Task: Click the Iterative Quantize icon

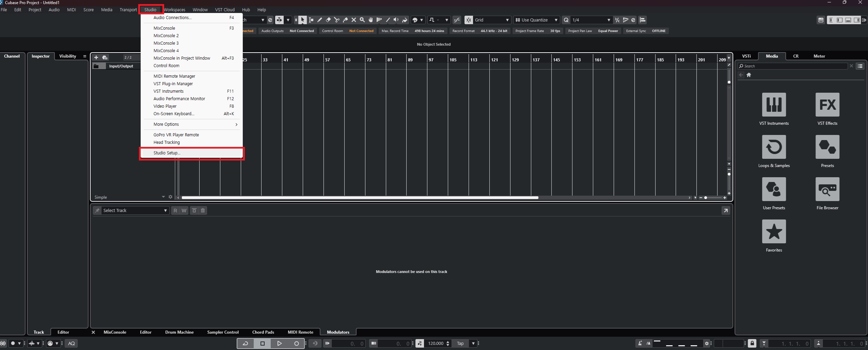Action: (x=617, y=20)
